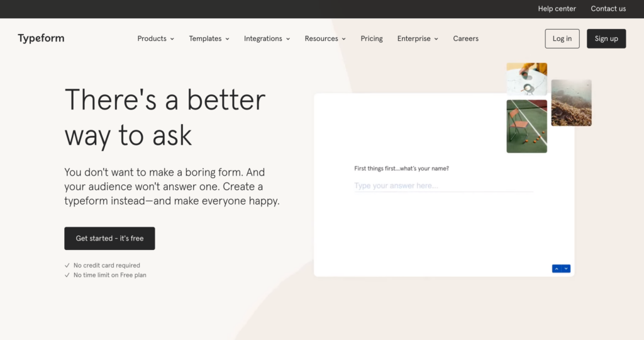Go to previous question with up arrow
The width and height of the screenshot is (644, 340).
[557, 268]
